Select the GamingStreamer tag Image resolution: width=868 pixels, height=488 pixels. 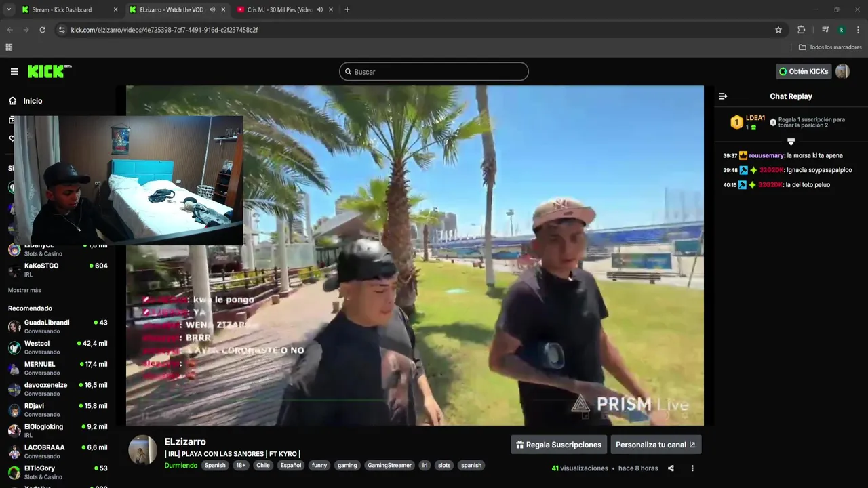(389, 466)
